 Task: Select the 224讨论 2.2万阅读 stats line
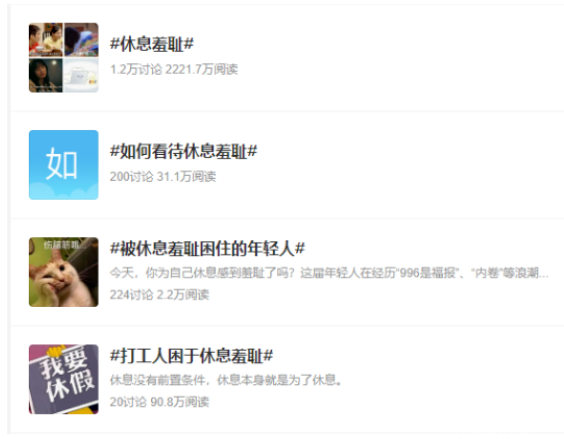(159, 294)
